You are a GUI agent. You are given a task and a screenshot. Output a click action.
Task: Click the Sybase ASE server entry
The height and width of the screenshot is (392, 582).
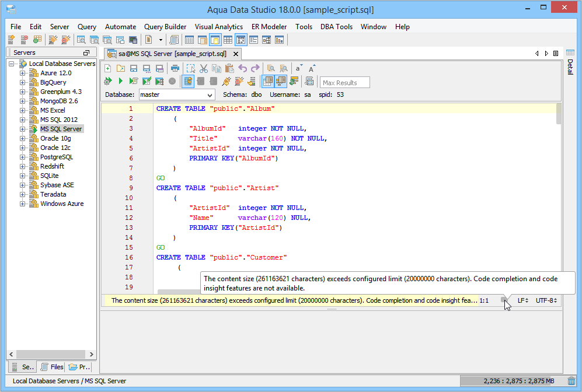click(x=57, y=185)
